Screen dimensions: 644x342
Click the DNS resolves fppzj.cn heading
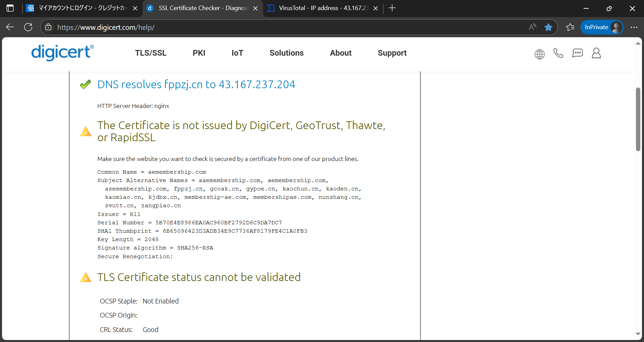coord(196,84)
